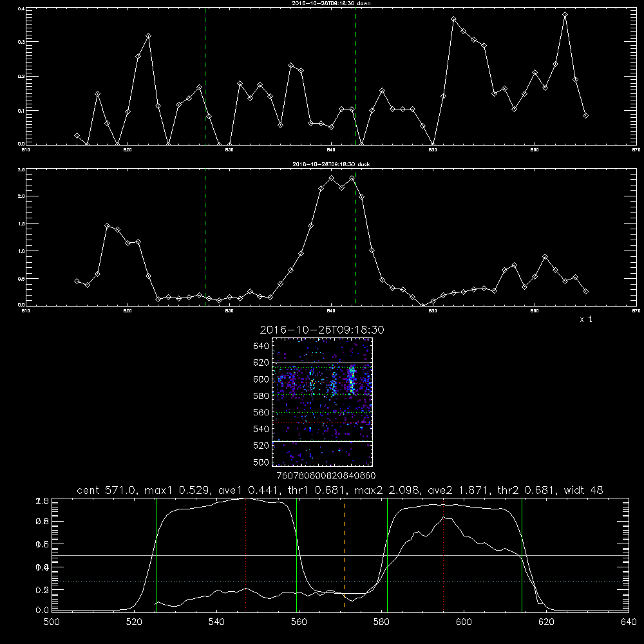Viewport: 644px width, 644px height.
Task: Click the right green dashed line in dawn plot
Action: tap(355, 76)
